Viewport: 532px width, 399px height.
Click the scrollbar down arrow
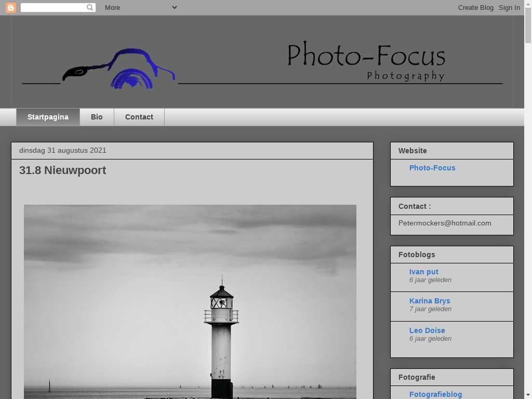(x=528, y=394)
